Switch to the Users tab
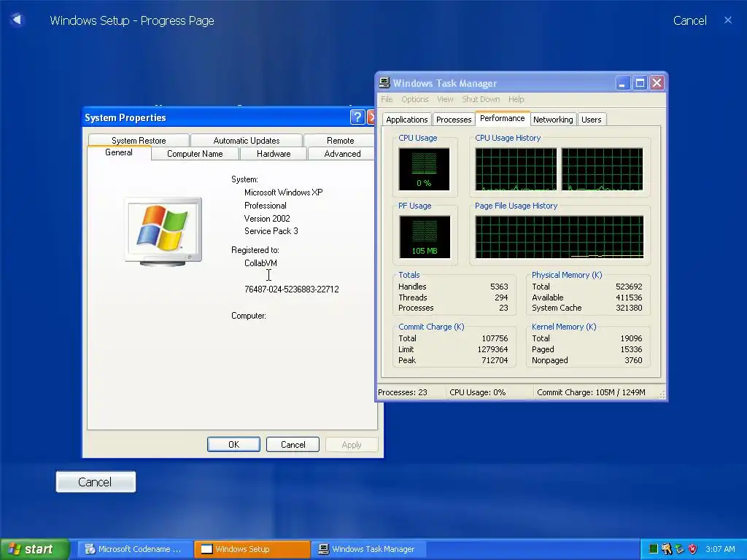Screen dimensions: 747x560 pyautogui.click(x=591, y=120)
